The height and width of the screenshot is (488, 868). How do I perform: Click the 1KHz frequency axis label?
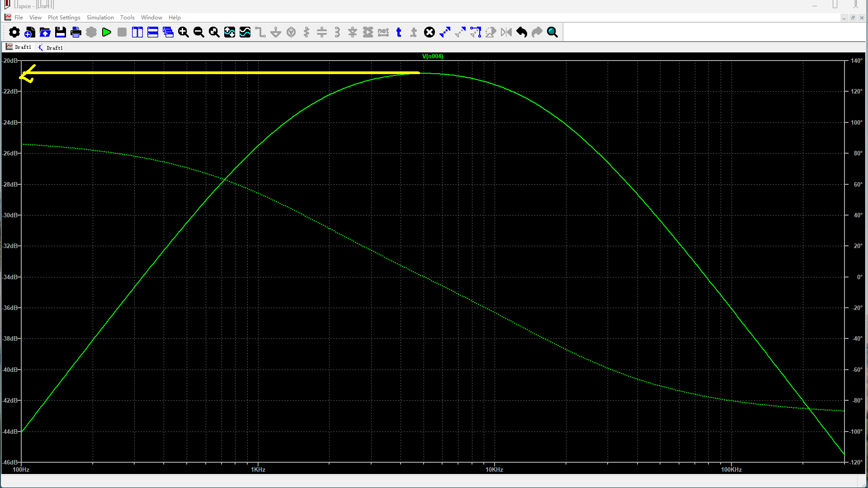click(258, 469)
